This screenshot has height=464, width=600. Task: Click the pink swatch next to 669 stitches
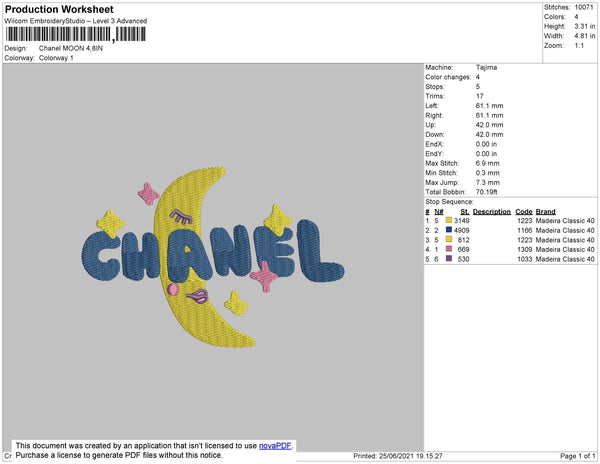(449, 249)
